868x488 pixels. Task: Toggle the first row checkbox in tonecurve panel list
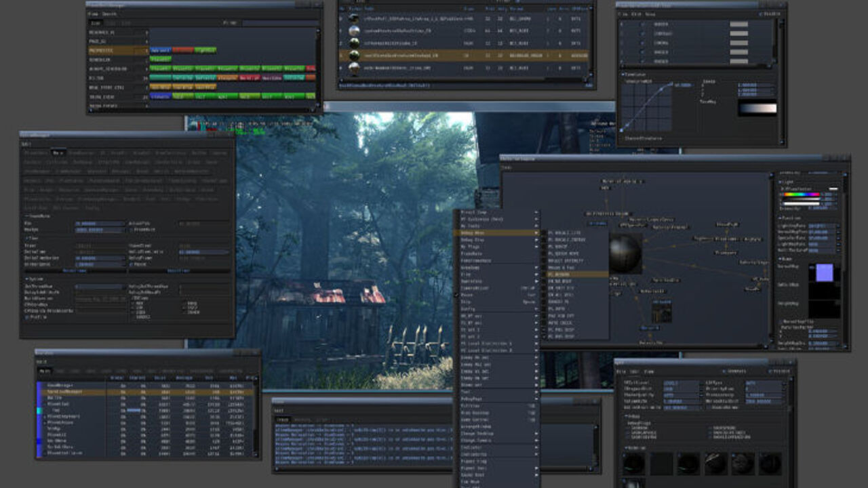(643, 24)
